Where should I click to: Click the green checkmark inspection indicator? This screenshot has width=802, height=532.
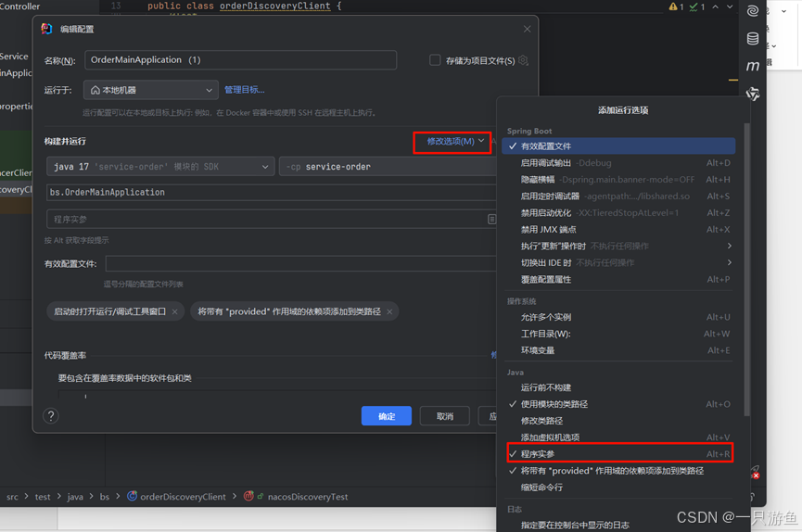697,6
